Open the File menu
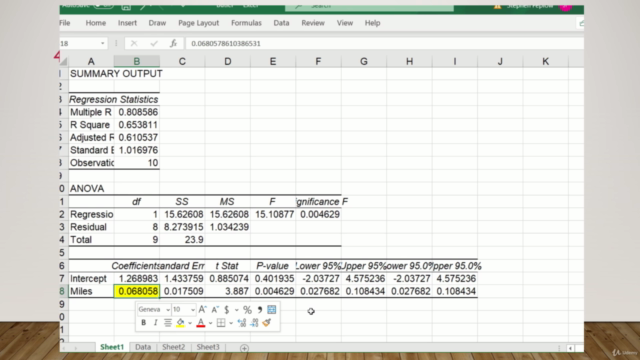The height and width of the screenshot is (360, 640). point(65,23)
